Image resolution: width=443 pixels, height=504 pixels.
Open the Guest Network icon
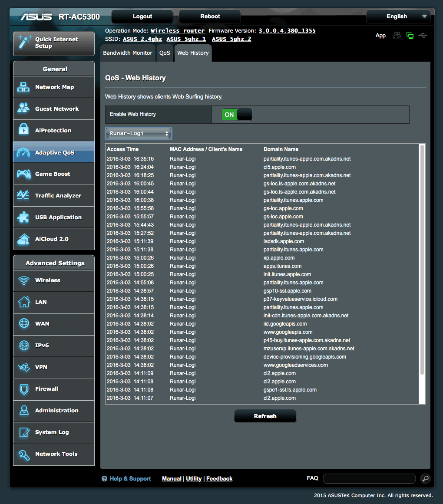(25, 109)
